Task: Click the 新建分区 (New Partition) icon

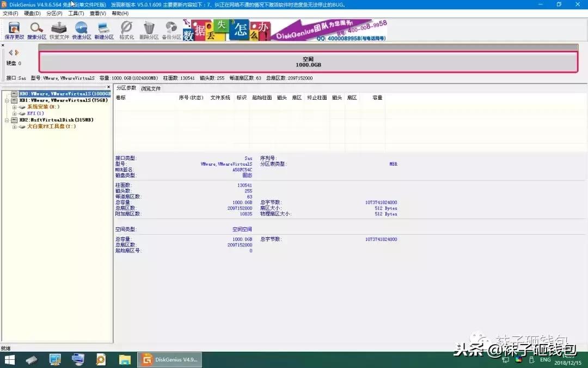Action: click(x=103, y=30)
